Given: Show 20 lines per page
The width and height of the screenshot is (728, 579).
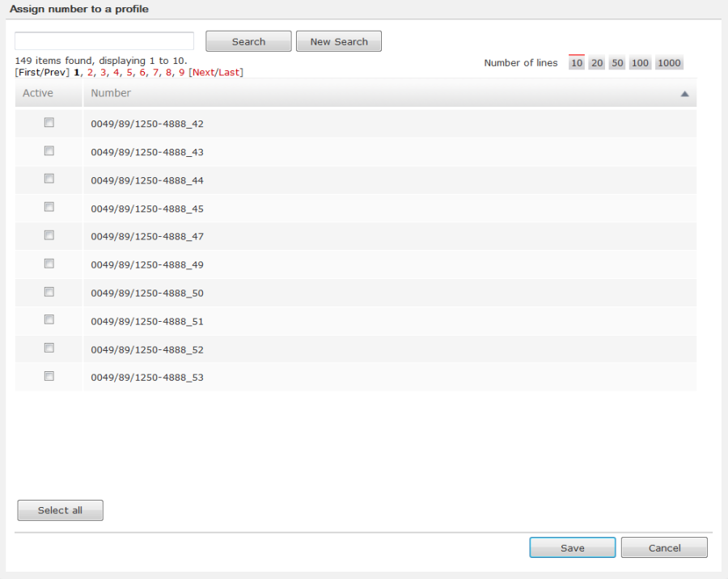Looking at the screenshot, I should point(596,62).
